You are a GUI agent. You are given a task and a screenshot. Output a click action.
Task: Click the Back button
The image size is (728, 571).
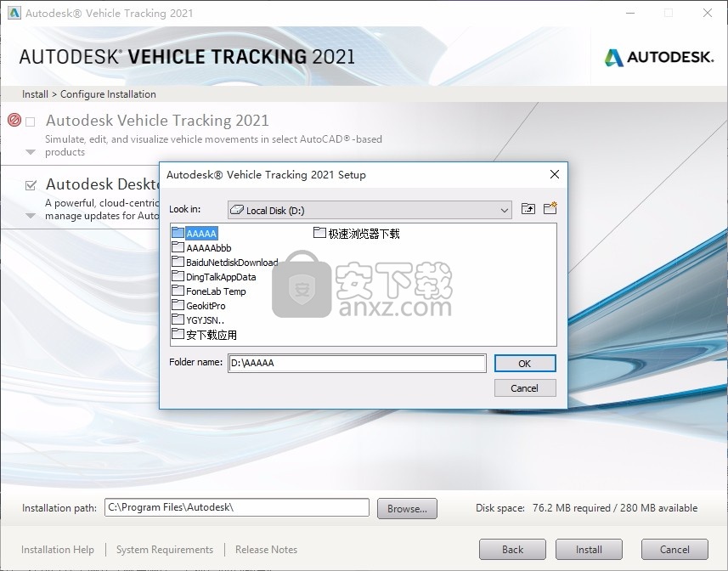pyautogui.click(x=512, y=550)
